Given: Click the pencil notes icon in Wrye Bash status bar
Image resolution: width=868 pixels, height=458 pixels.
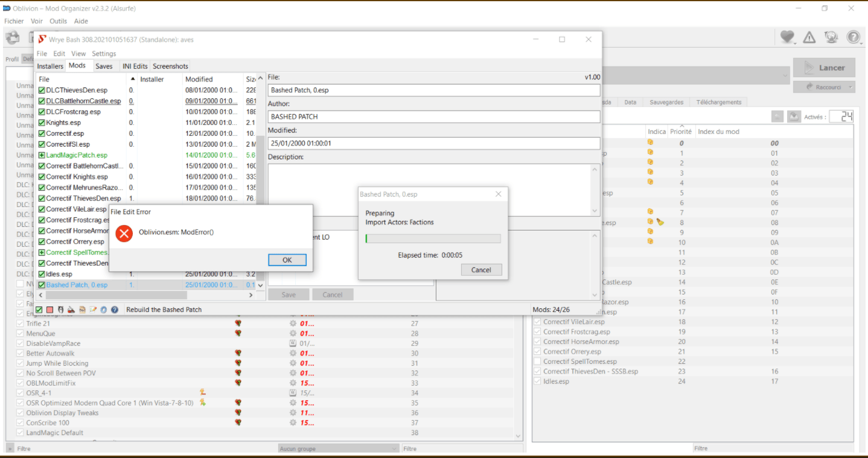Looking at the screenshot, I should coord(93,310).
